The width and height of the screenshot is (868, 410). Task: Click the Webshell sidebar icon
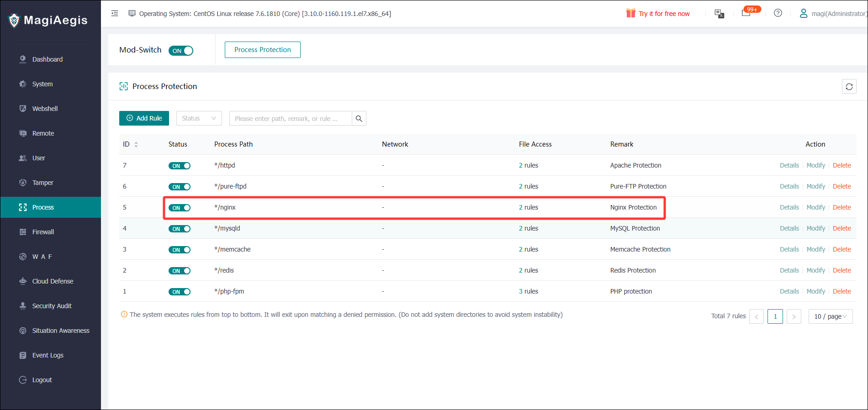click(x=23, y=109)
